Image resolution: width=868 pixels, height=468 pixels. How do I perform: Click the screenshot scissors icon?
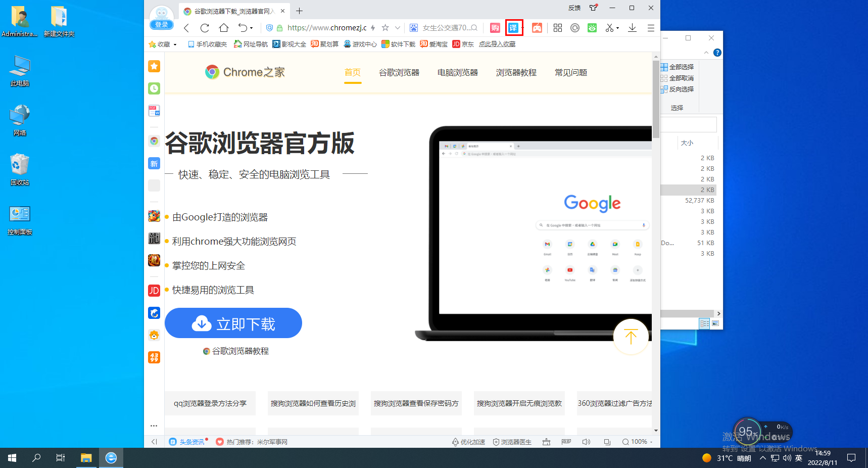[610, 28]
